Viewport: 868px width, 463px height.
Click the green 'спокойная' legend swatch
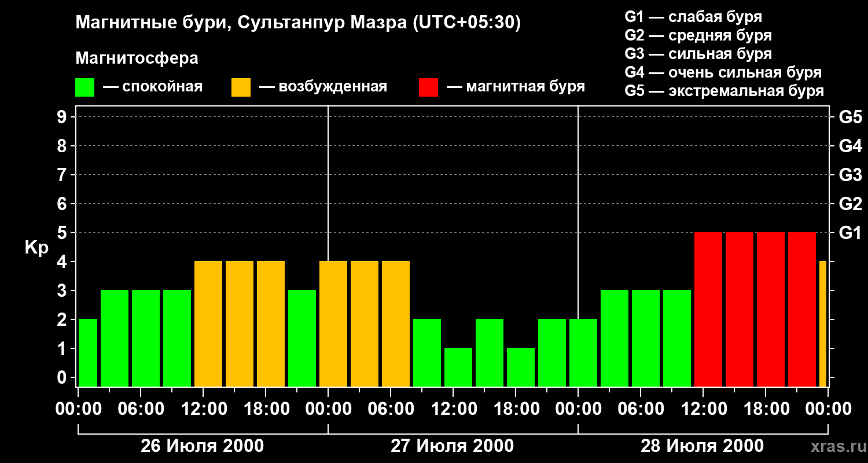point(84,87)
